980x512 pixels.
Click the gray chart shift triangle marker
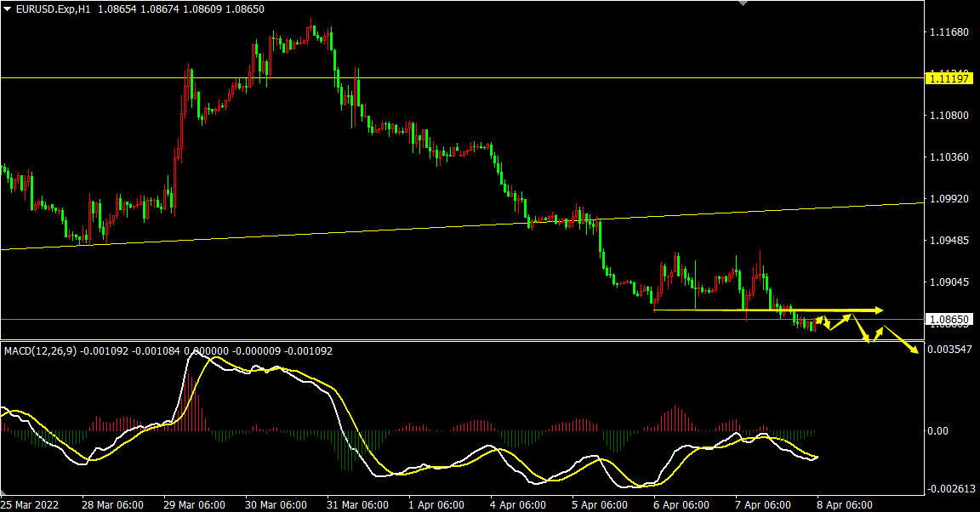(744, 3)
